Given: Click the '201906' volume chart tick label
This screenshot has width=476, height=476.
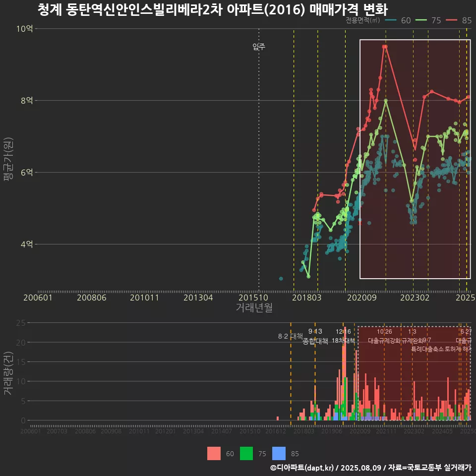Looking at the screenshot, I should (332, 431).
